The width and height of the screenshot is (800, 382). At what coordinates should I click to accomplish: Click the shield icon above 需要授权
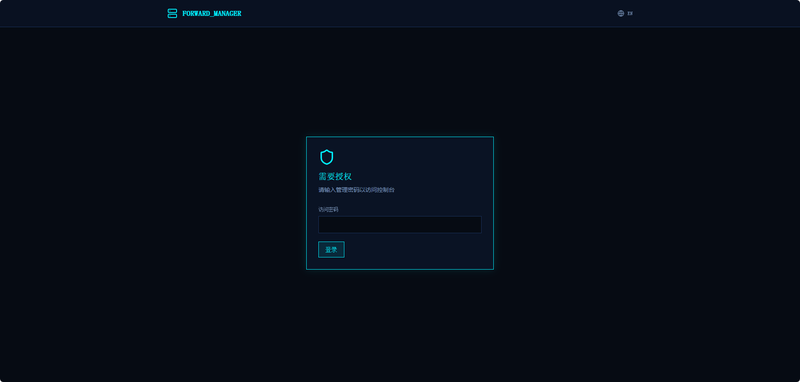click(x=327, y=157)
